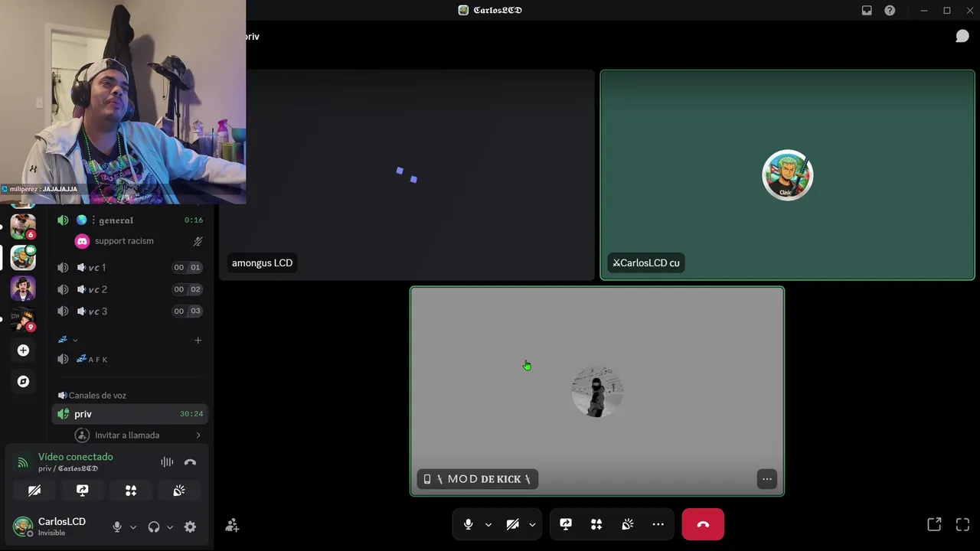Pop out the call window

pyautogui.click(x=934, y=524)
